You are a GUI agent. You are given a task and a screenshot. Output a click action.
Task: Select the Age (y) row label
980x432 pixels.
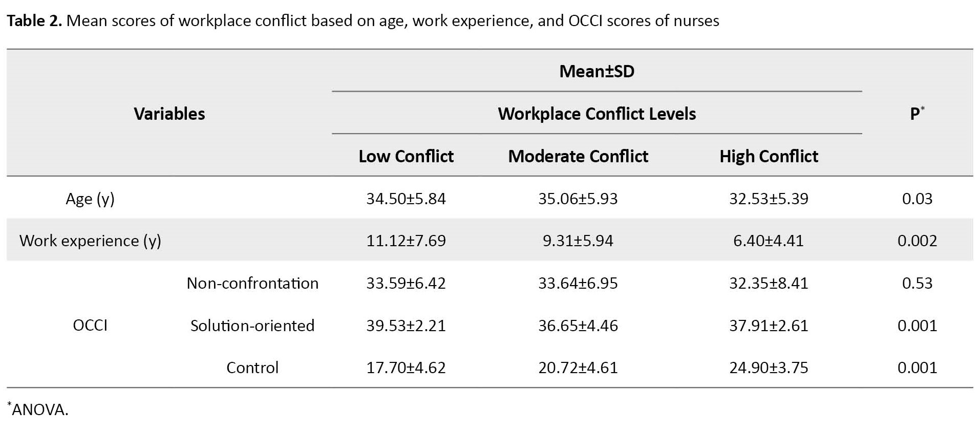(x=90, y=199)
